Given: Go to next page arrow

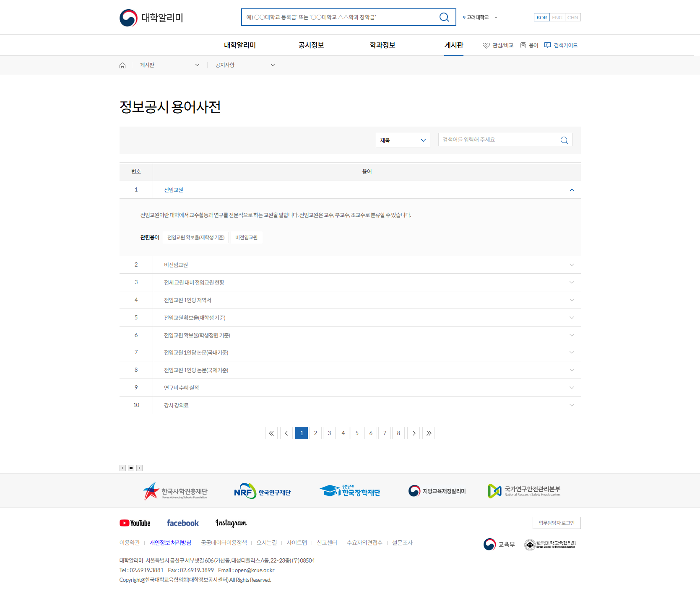Looking at the screenshot, I should pyautogui.click(x=414, y=433).
